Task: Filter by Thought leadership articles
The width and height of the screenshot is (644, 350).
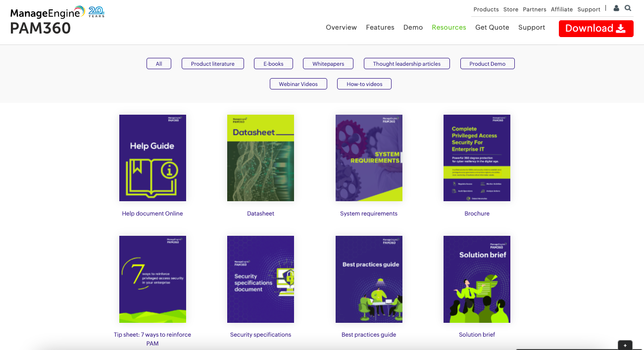Action: [x=407, y=64]
